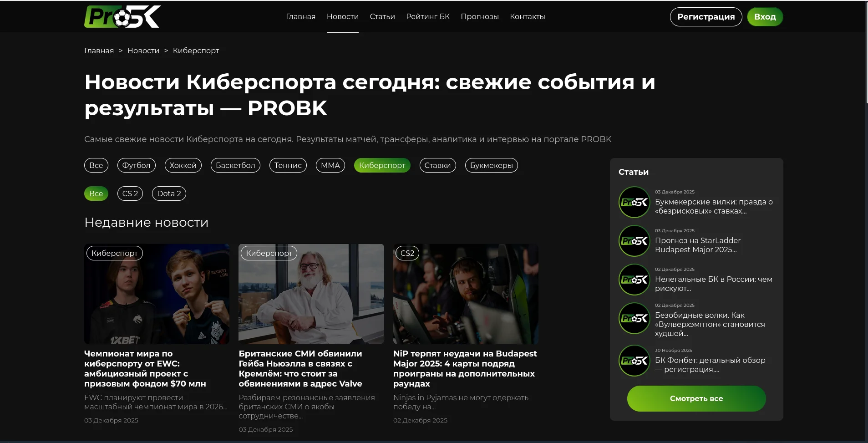868x443 pixels.
Task: Open icon beside БК Фонбет обзор article
Action: pos(634,361)
